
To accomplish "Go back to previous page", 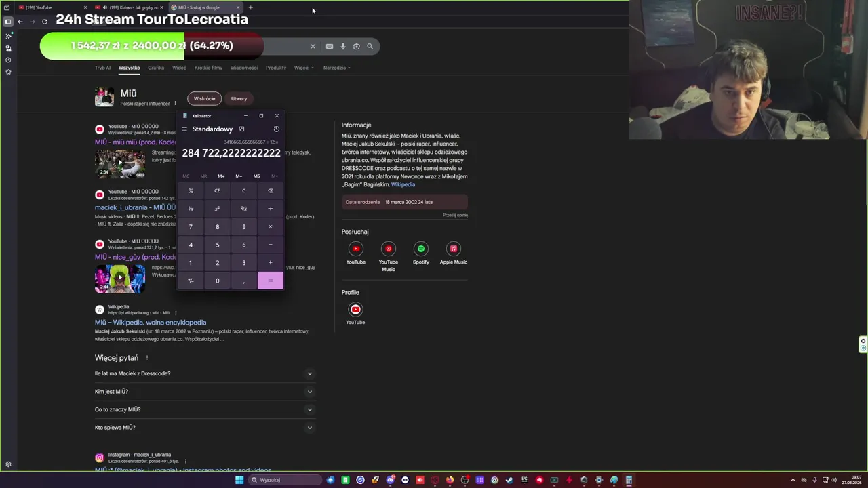I will pos(20,21).
